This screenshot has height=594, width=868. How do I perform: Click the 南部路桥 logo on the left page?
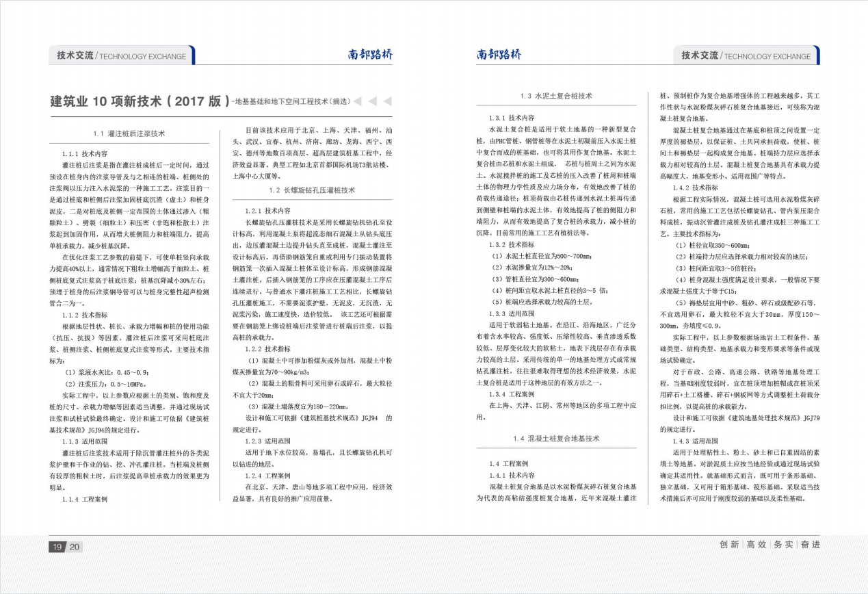coord(370,55)
